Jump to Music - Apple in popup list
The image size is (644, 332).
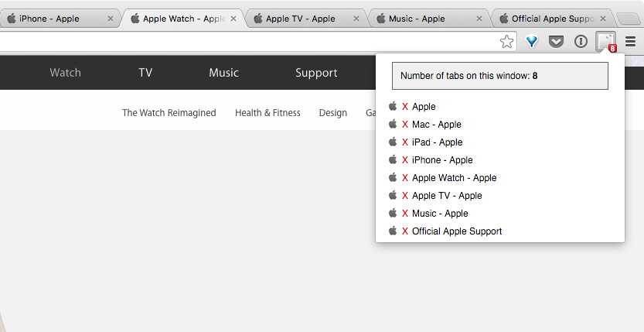(x=440, y=214)
